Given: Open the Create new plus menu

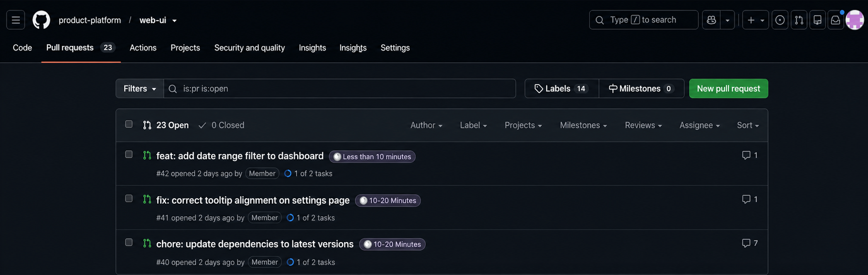Looking at the screenshot, I should pyautogui.click(x=756, y=20).
